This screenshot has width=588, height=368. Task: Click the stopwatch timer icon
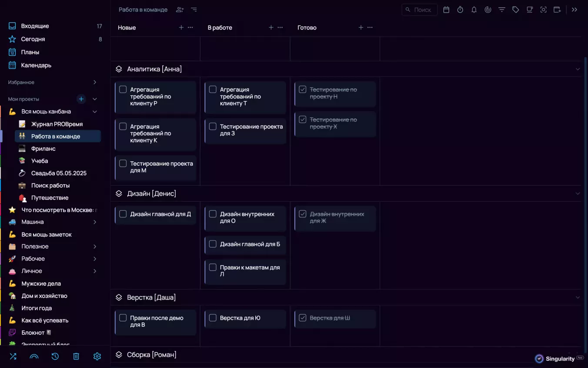point(460,10)
